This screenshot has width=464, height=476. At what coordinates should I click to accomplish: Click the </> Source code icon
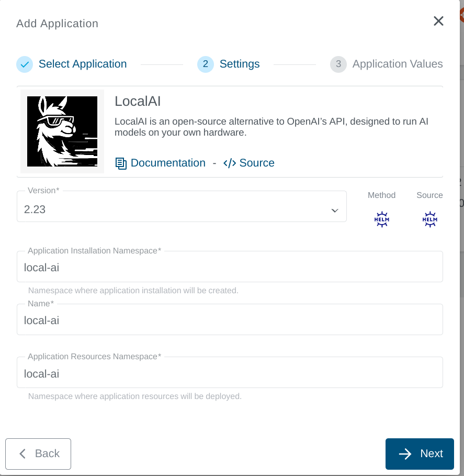click(231, 163)
